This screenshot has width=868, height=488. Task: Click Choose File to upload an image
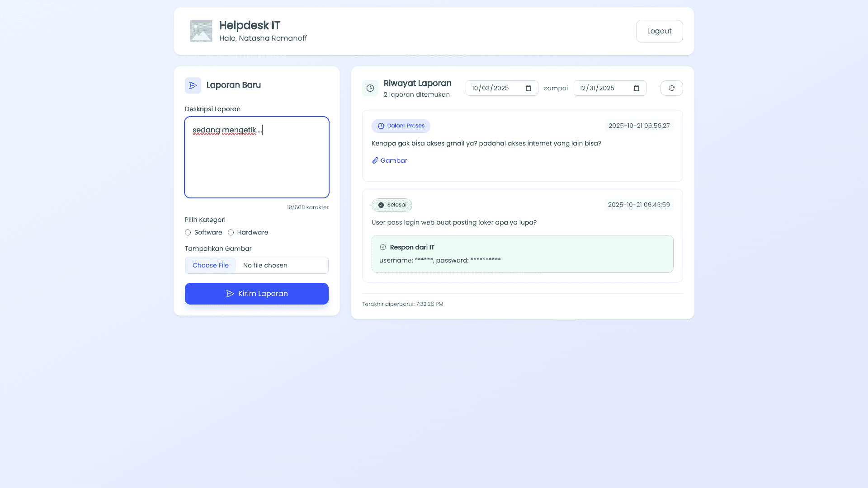[211, 265]
